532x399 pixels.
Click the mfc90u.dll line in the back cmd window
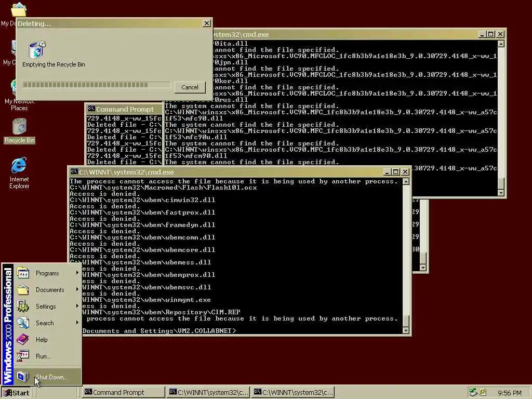tap(196, 137)
